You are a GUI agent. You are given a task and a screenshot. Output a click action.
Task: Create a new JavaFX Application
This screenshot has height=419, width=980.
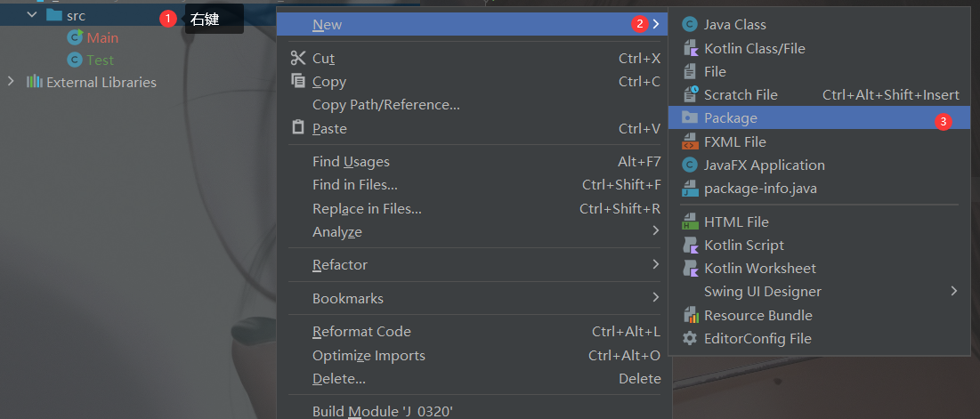[820, 165]
